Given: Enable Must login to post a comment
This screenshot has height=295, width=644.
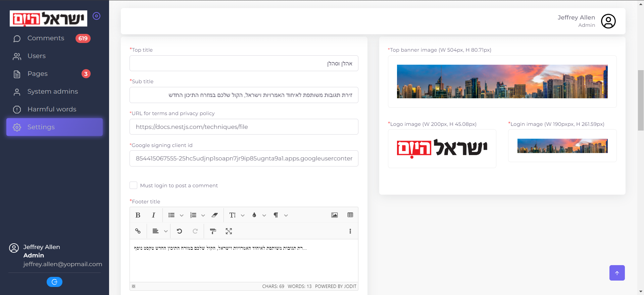Looking at the screenshot, I should (134, 185).
